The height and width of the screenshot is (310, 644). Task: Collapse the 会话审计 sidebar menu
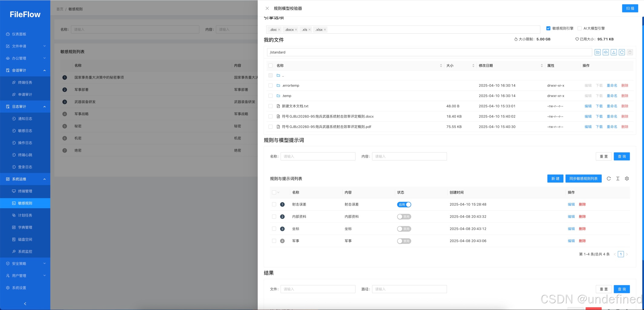coord(25,71)
